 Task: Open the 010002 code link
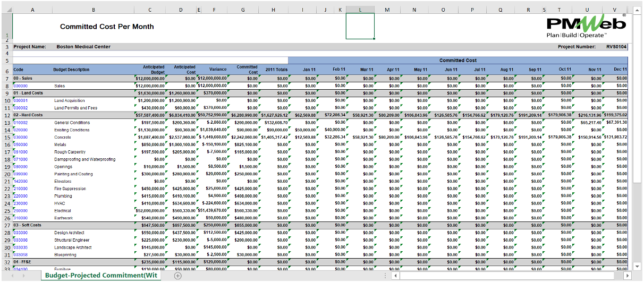[21, 123]
